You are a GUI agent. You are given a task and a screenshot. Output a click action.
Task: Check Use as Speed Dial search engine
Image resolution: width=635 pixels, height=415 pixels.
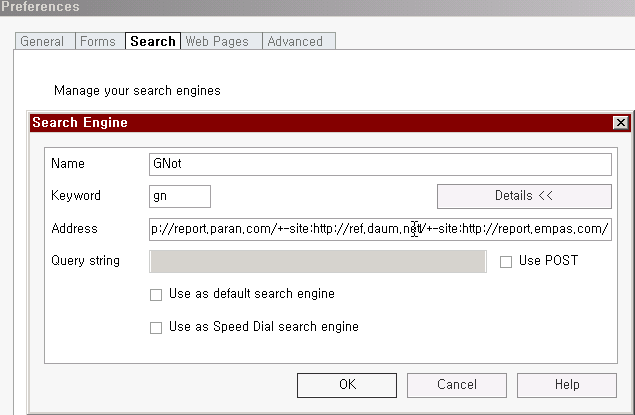[156, 327]
